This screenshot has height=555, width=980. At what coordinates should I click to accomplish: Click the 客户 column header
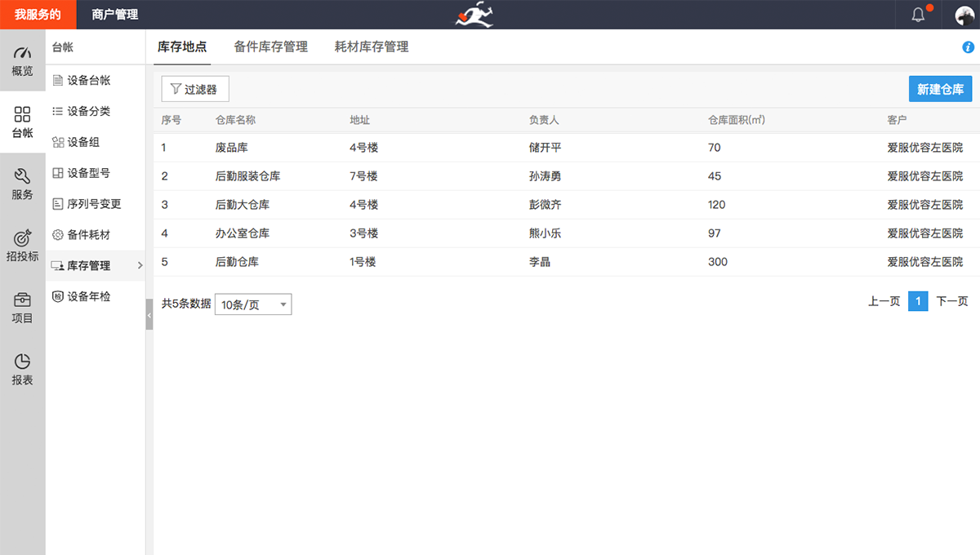coord(898,120)
